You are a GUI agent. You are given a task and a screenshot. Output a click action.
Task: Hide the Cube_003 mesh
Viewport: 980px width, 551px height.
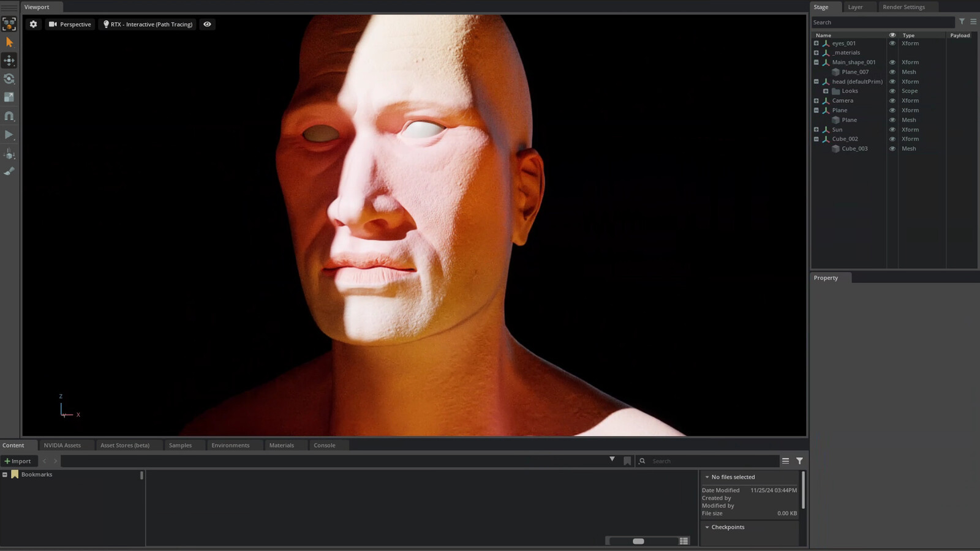[x=892, y=149]
